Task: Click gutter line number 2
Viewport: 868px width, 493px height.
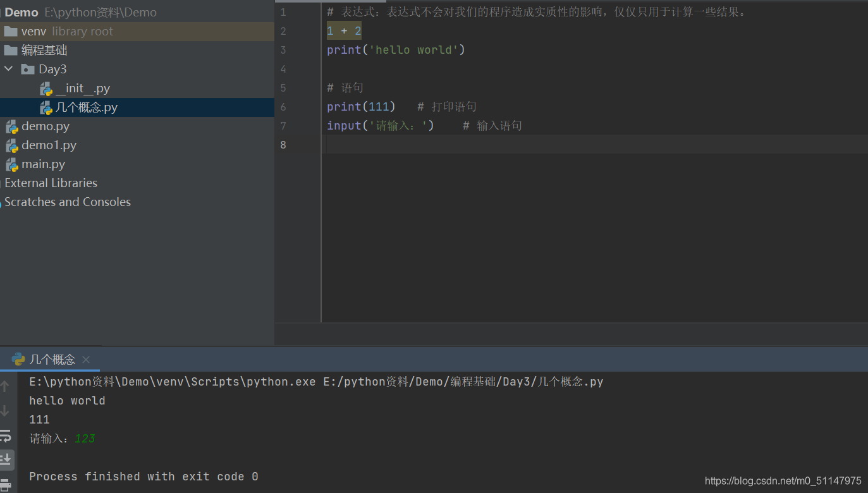Action: coord(283,31)
